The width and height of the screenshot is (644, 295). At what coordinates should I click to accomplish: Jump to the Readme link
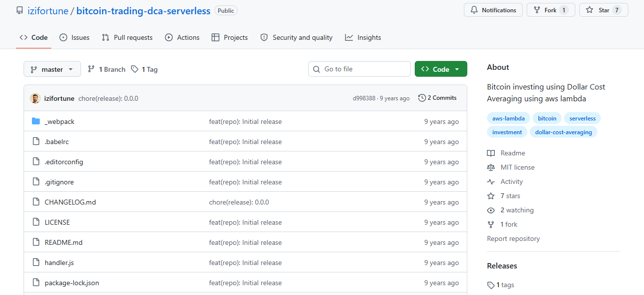506,153
